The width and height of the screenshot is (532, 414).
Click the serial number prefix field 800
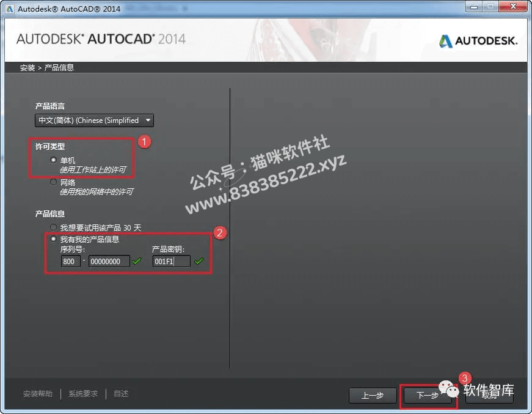point(70,261)
